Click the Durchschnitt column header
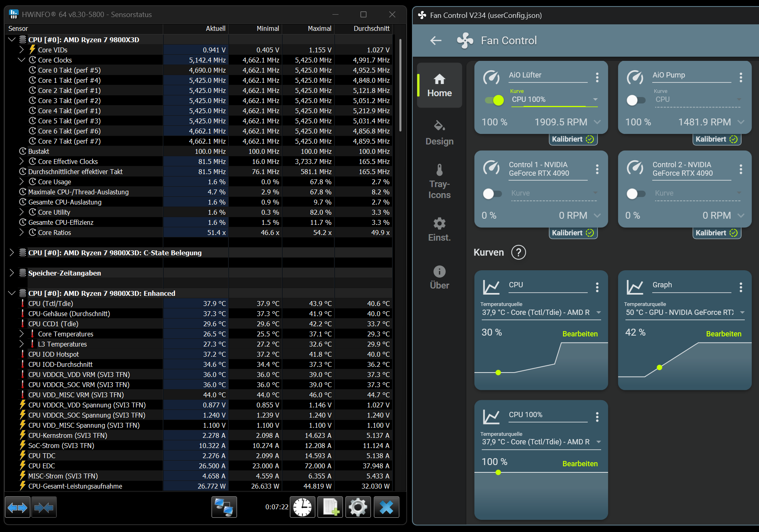The width and height of the screenshot is (759, 532). 371,28
